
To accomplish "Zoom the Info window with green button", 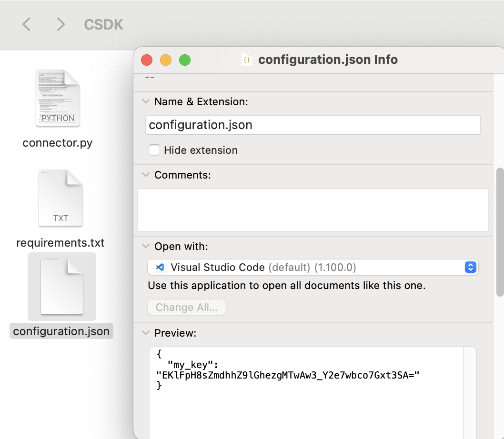I will 185,60.
